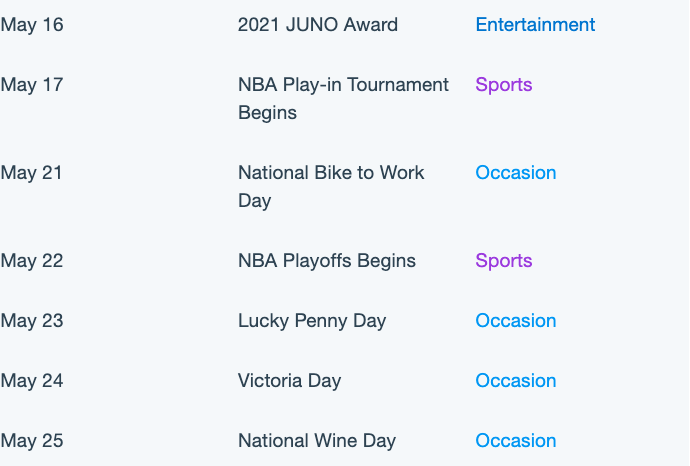The height and width of the screenshot is (466, 690).
Task: Select National Wine Day event name
Action: pos(317,441)
